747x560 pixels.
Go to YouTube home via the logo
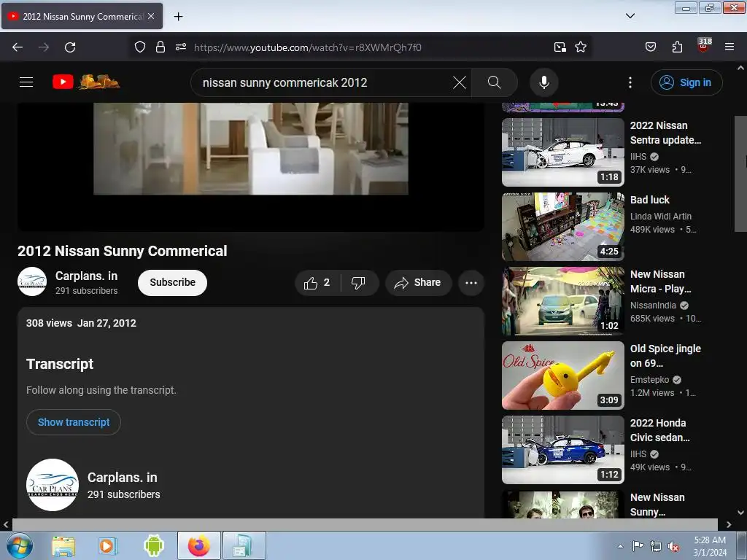point(86,82)
